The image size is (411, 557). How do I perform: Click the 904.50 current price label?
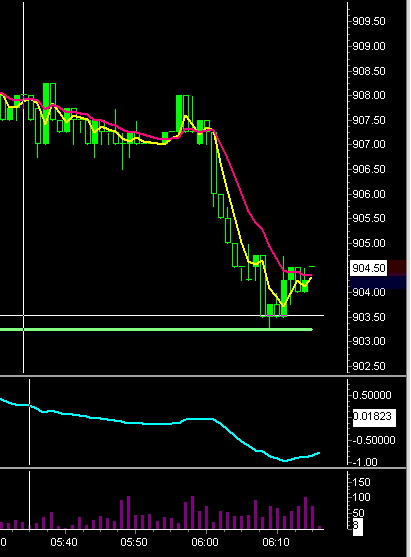point(368,268)
